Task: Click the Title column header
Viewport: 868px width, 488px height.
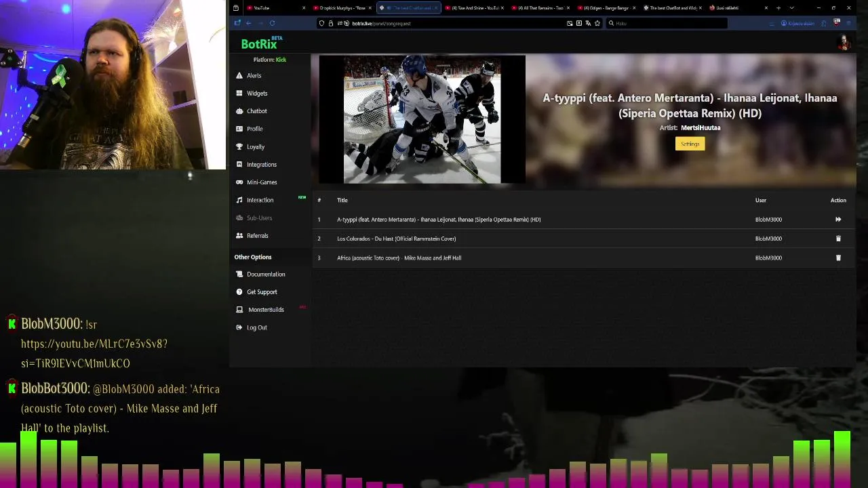Action: coord(342,200)
